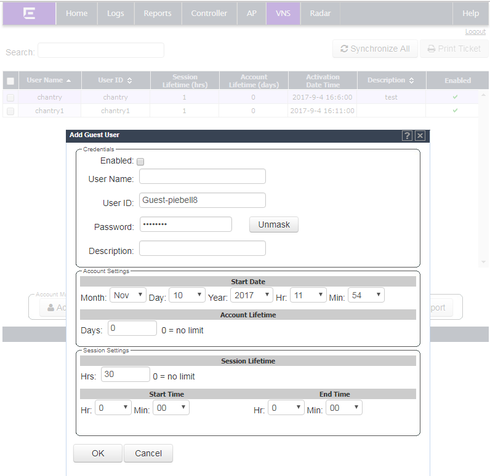Image resolution: width=490 pixels, height=476 pixels.
Task: Click the table scrollbar up arrow
Action: click(483, 95)
